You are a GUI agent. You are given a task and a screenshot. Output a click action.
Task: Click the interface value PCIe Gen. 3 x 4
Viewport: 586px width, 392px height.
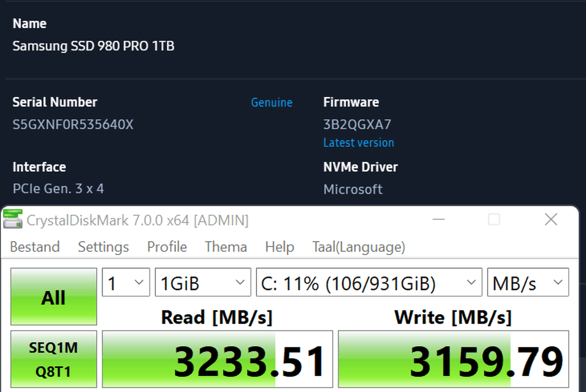(58, 189)
